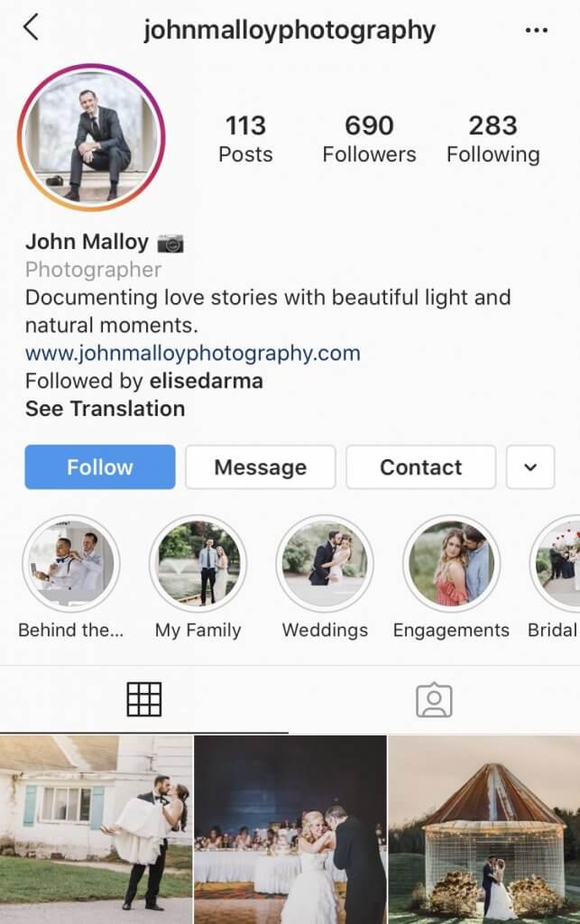Viewport: 580px width, 924px height.
Task: Open the profile picture story ring
Action: point(91,137)
